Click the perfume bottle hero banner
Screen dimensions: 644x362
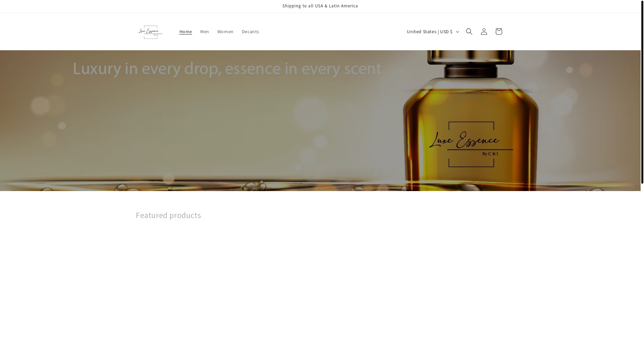(x=320, y=121)
